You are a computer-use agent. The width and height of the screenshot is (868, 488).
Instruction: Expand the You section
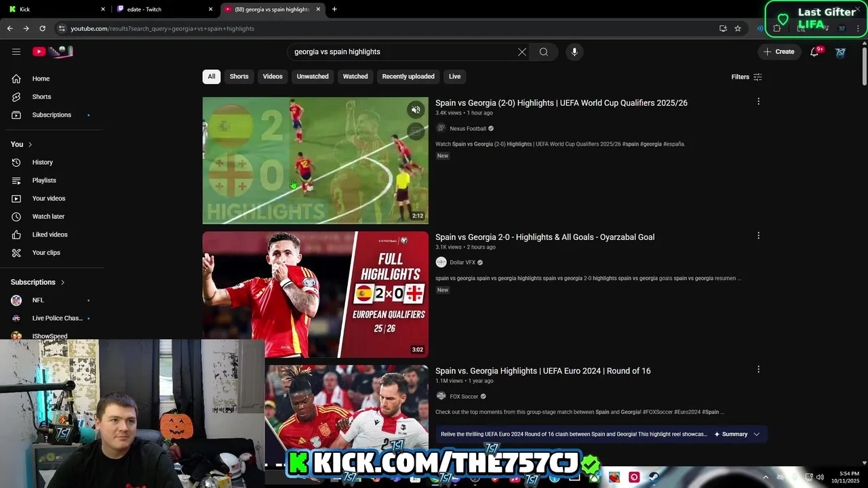pyautogui.click(x=22, y=144)
